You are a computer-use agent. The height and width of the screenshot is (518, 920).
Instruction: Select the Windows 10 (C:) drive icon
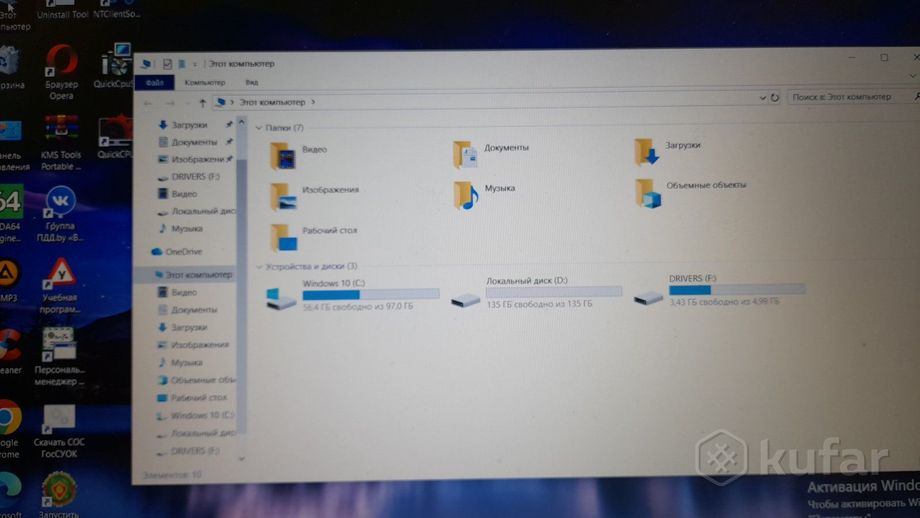(x=280, y=298)
